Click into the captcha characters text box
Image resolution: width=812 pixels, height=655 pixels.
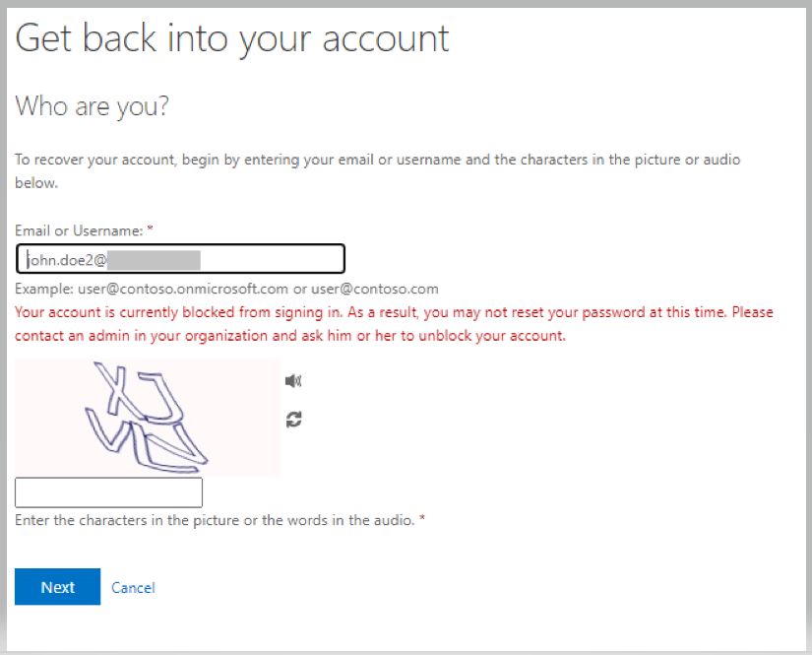coord(108,492)
